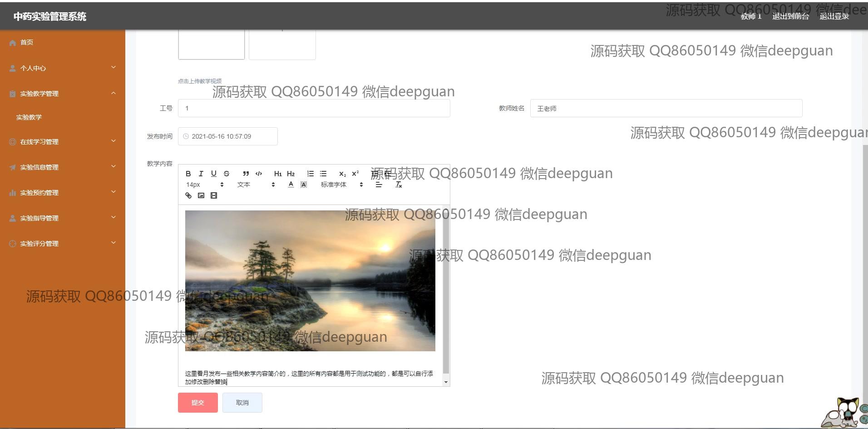Focus the 工号 input field
The height and width of the screenshot is (429, 868).
pos(314,108)
